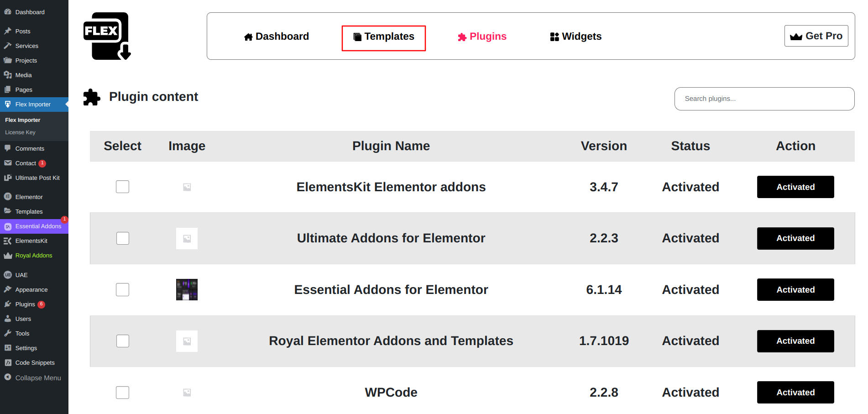The image size is (868, 414).
Task: Open Essential Addons sidebar icon
Action: (8, 226)
